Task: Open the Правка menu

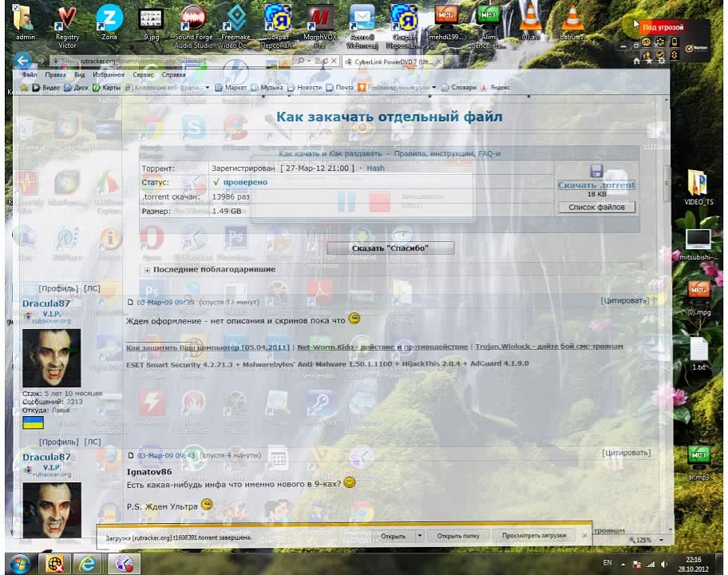Action: tap(55, 74)
